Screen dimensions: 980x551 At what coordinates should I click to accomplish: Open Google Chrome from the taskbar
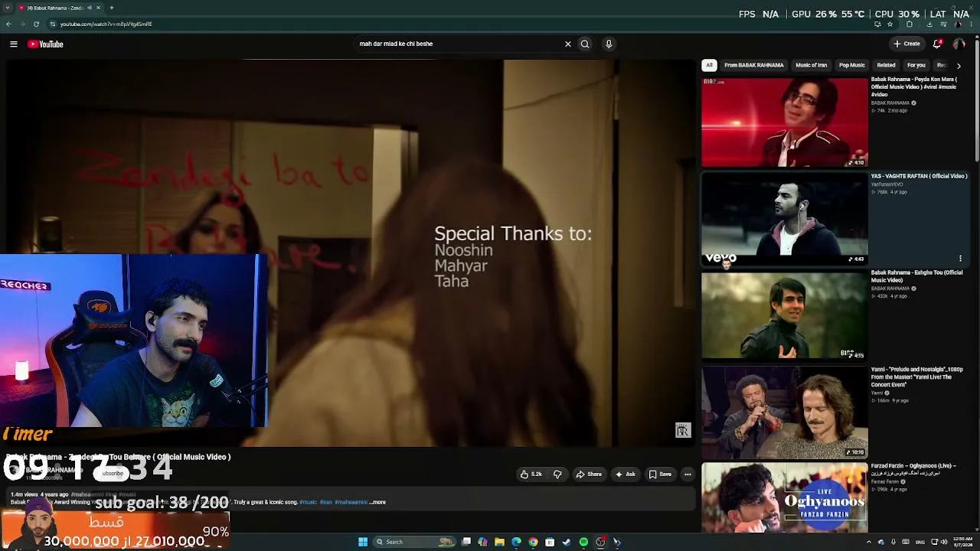(x=533, y=542)
